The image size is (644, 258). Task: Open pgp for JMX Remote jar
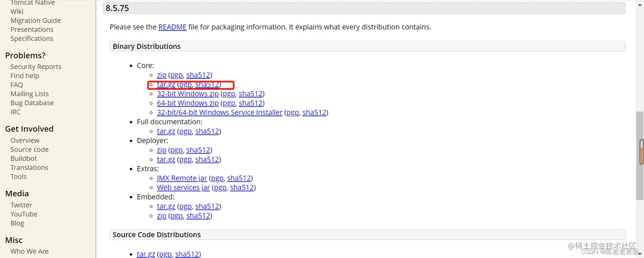tap(217, 178)
